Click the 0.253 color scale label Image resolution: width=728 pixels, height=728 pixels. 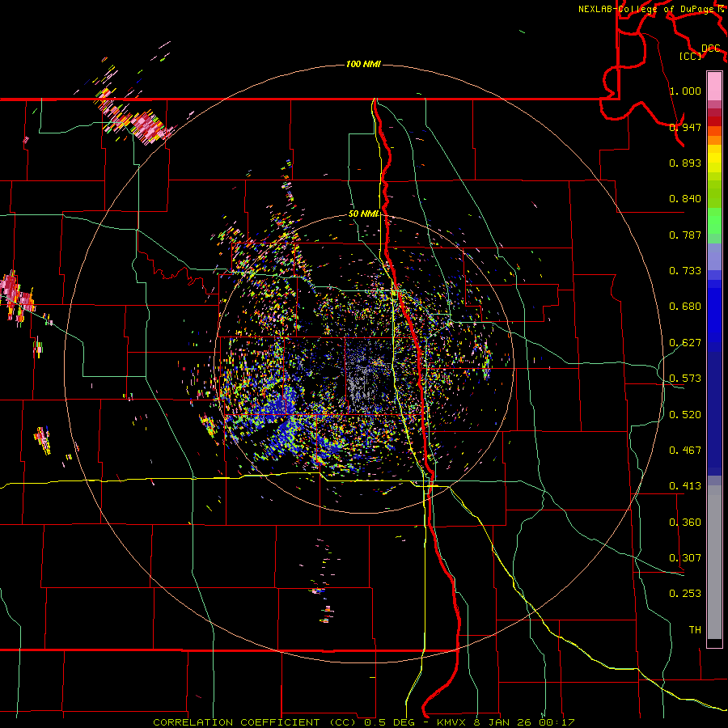point(685,594)
